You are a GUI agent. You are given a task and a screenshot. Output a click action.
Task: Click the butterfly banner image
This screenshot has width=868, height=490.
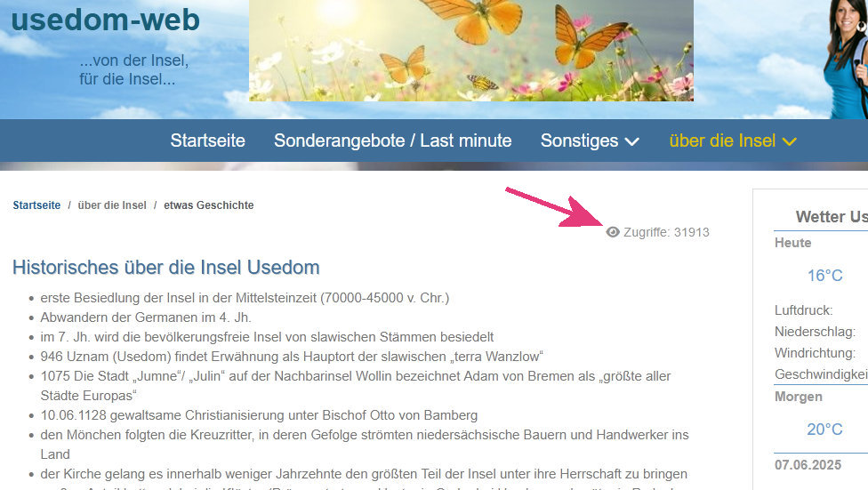pos(471,51)
